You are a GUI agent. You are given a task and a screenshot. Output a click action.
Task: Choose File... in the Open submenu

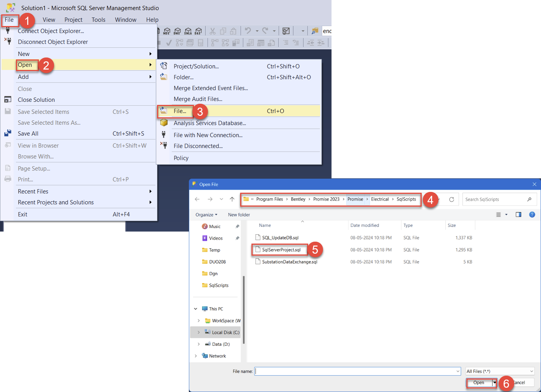(x=239, y=111)
